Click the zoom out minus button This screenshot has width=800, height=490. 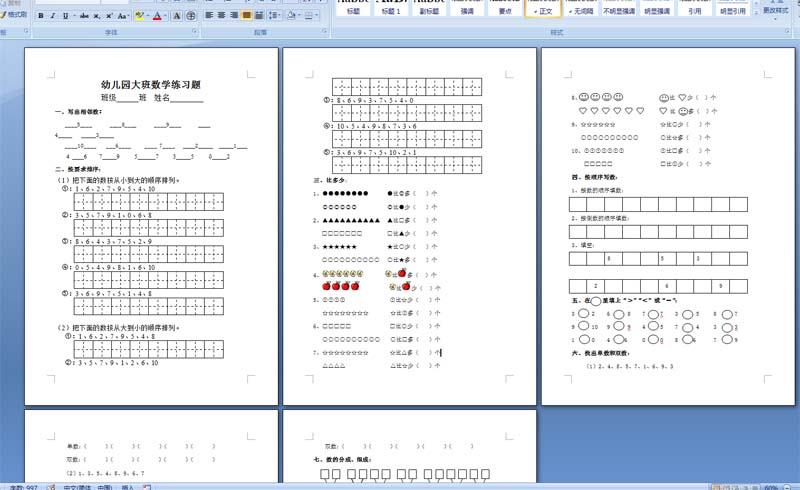coord(787,487)
